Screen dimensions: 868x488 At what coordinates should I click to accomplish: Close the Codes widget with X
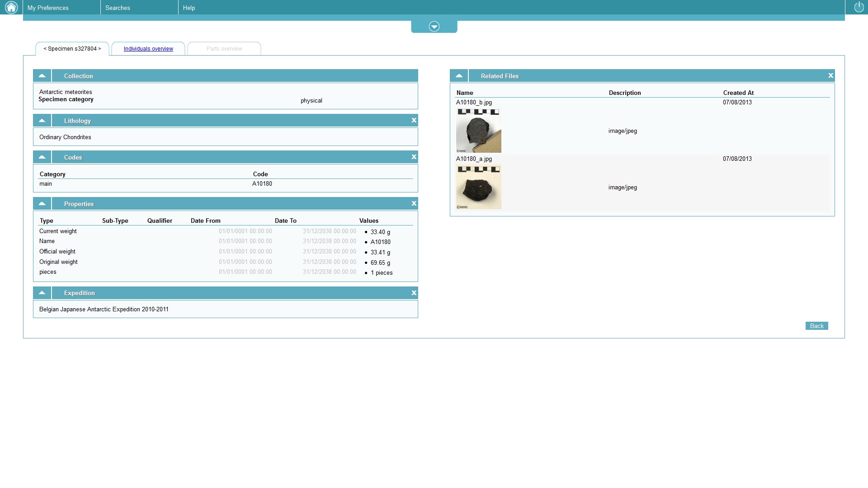click(x=414, y=157)
